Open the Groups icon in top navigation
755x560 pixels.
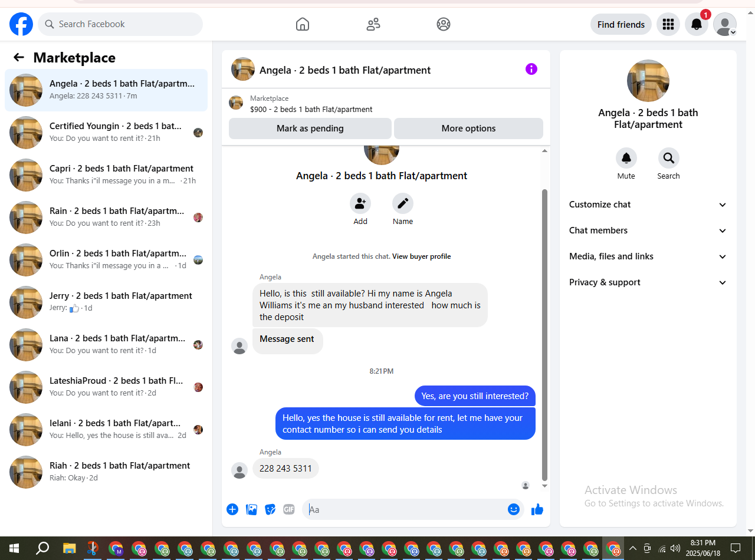coord(444,24)
